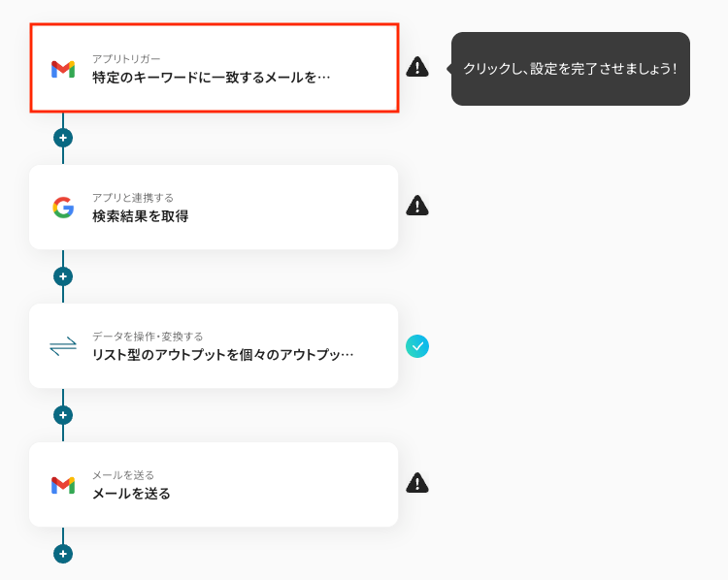
Task: Click the warning icon beside the app trigger step
Action: (417, 67)
